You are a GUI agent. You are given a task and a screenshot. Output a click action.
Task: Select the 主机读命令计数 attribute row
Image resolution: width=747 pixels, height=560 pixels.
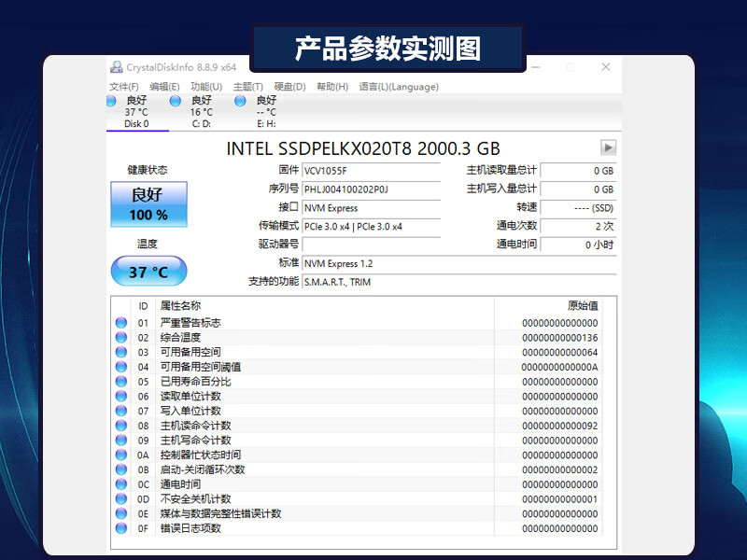point(358,426)
